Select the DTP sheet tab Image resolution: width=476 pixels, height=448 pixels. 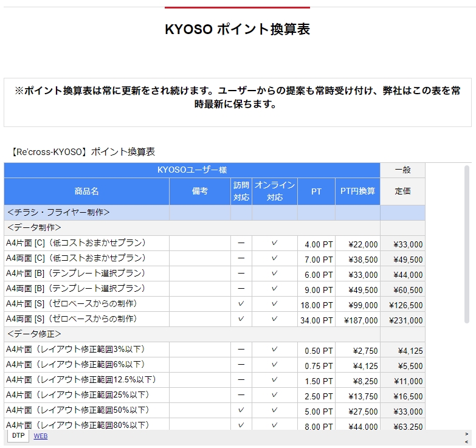18,436
